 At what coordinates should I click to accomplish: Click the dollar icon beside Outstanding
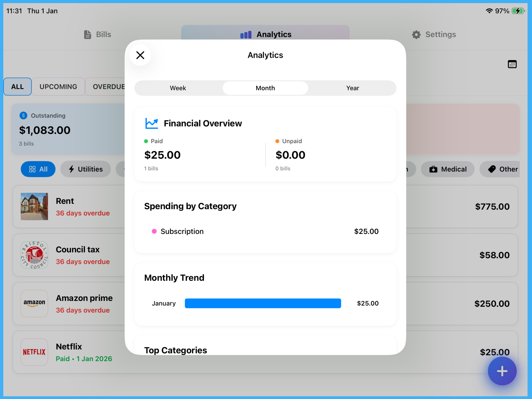23,115
